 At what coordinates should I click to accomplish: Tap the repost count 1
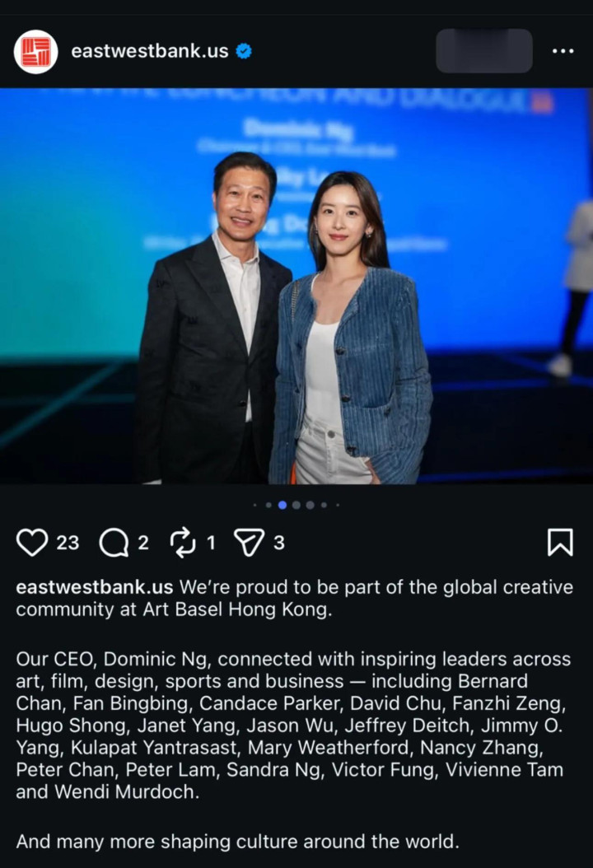(x=211, y=543)
